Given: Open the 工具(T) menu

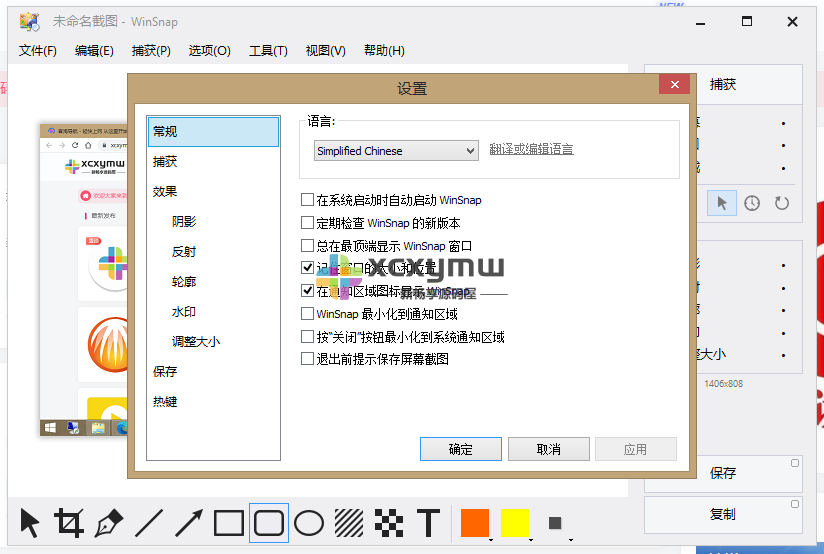Looking at the screenshot, I should point(269,50).
